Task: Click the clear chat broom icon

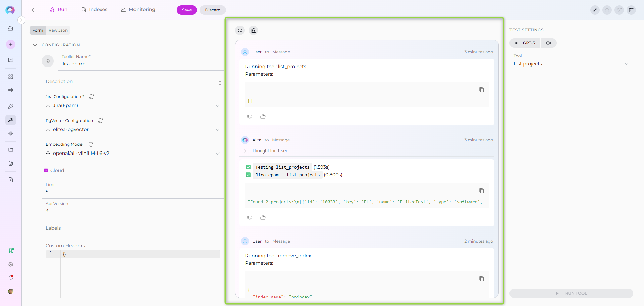Action: coord(253,30)
